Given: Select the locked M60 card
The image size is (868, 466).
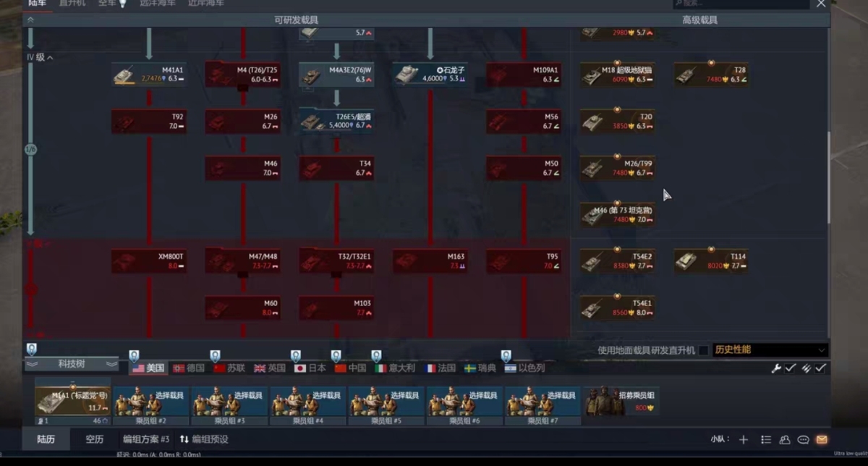Looking at the screenshot, I should (243, 308).
